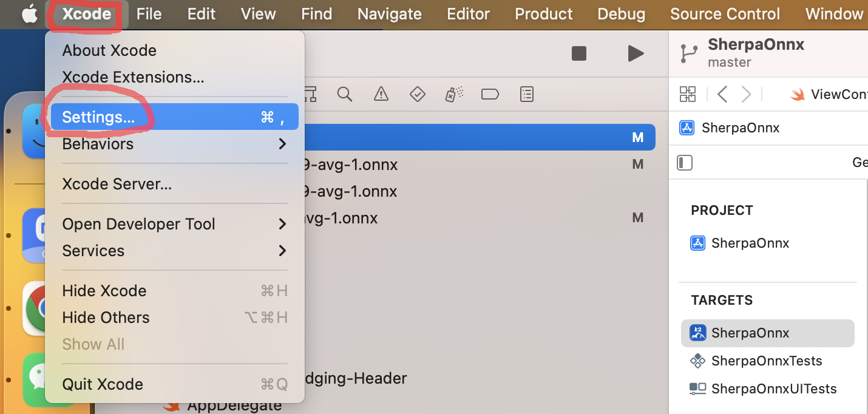868x414 pixels.
Task: Open the File menu
Action: tap(149, 14)
